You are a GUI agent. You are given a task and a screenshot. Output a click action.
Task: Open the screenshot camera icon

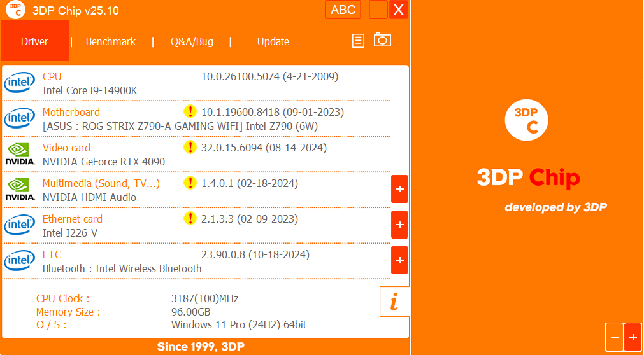(382, 40)
